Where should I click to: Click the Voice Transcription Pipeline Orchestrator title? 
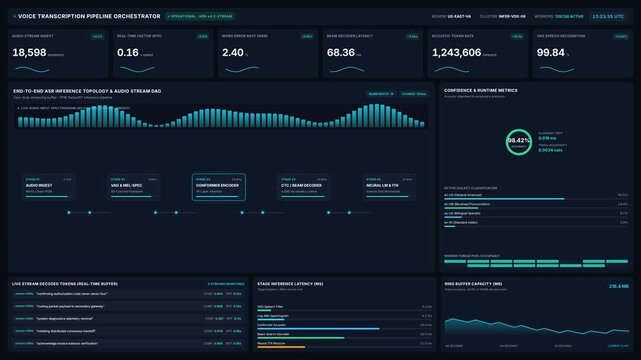click(x=89, y=16)
